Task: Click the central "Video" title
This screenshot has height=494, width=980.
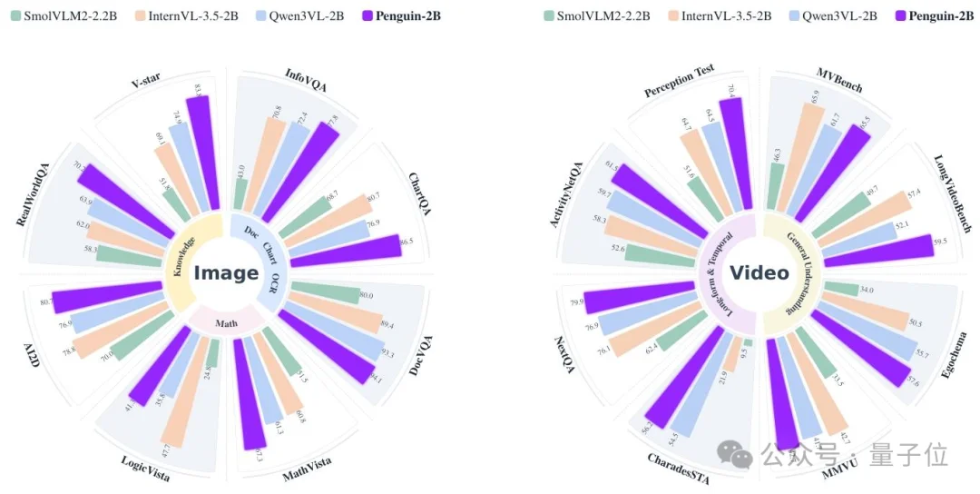Action: coord(760,272)
